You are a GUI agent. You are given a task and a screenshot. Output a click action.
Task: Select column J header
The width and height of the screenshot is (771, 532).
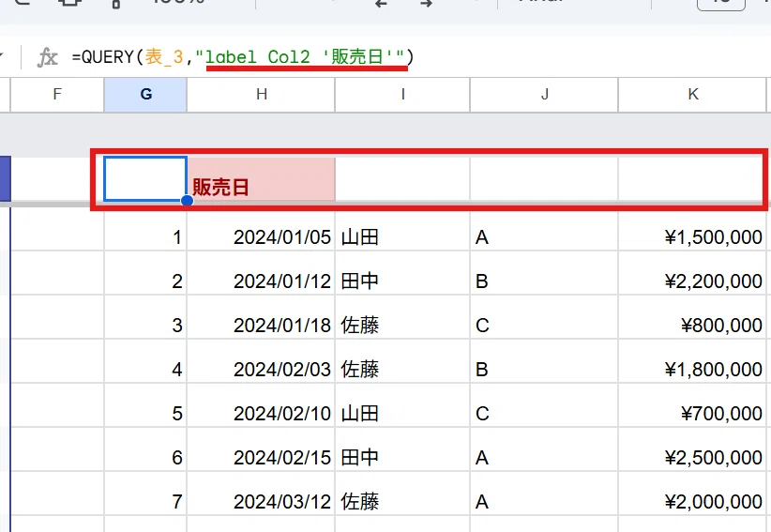(544, 94)
